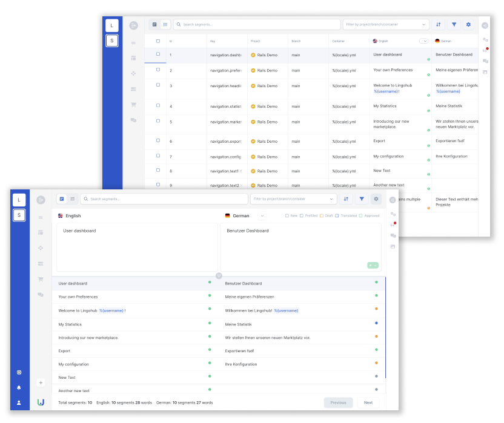The width and height of the screenshot is (504, 423).
Task: Open quotes icon with red badge in back window
Action: point(485,50)
